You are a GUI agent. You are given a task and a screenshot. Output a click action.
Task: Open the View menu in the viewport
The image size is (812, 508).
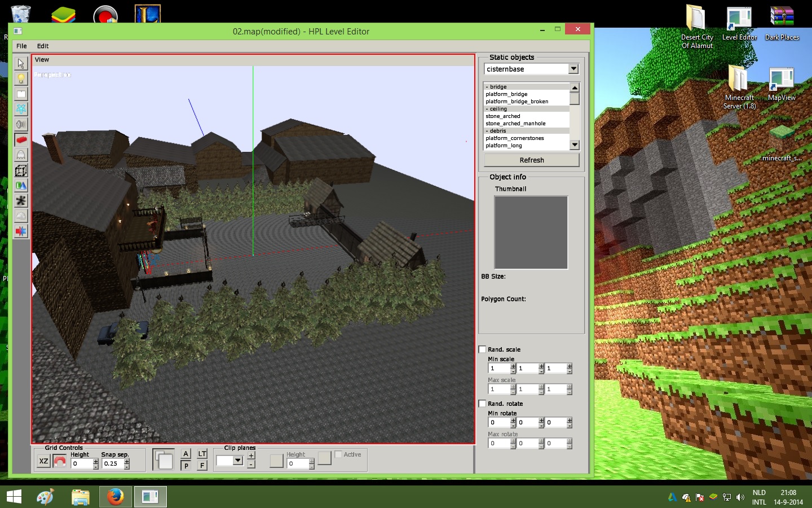pyautogui.click(x=42, y=60)
